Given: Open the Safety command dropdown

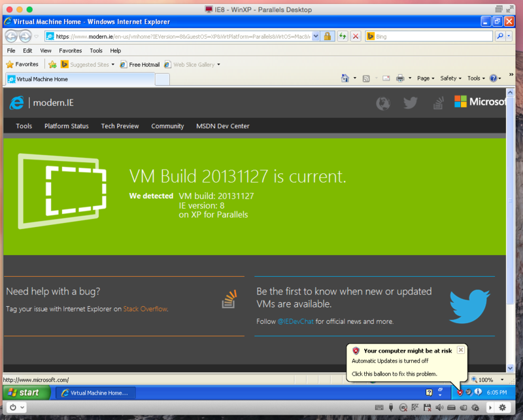Looking at the screenshot, I should click(x=450, y=78).
